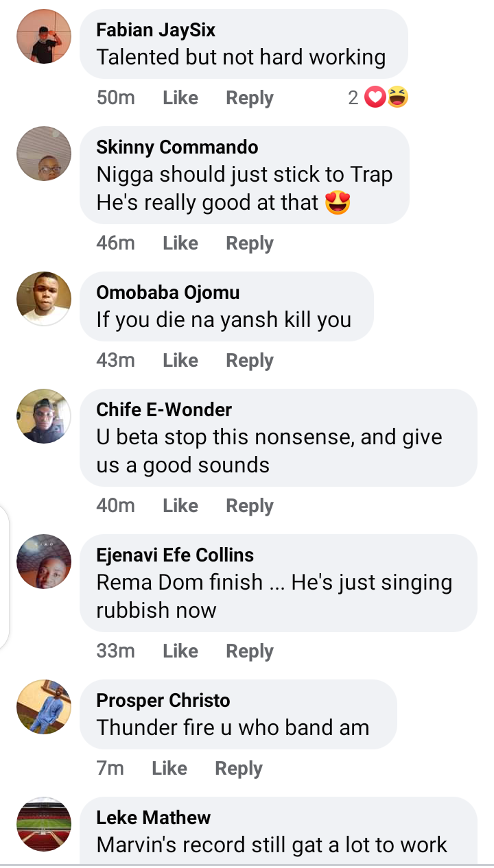
Task: Open Prosper Christo's profile photo
Action: pos(44,707)
